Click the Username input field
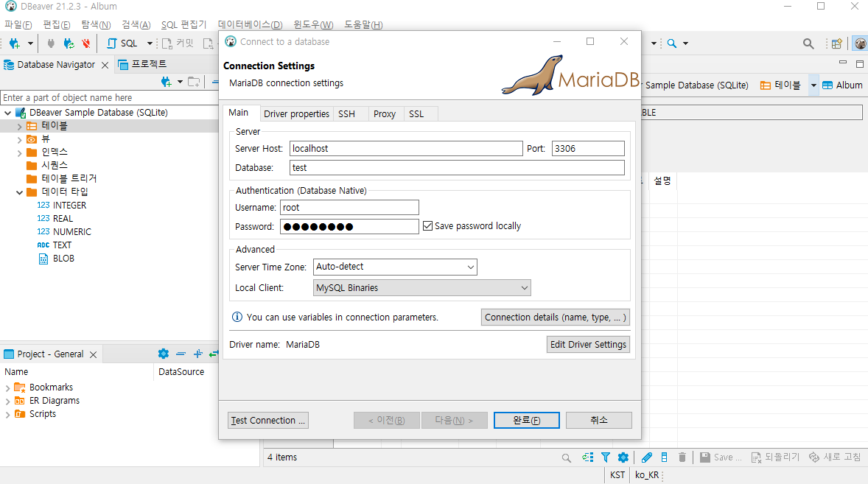The height and width of the screenshot is (484, 868). (349, 208)
